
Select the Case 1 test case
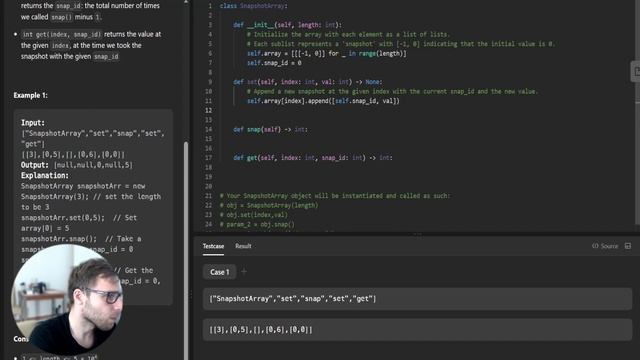pos(220,272)
